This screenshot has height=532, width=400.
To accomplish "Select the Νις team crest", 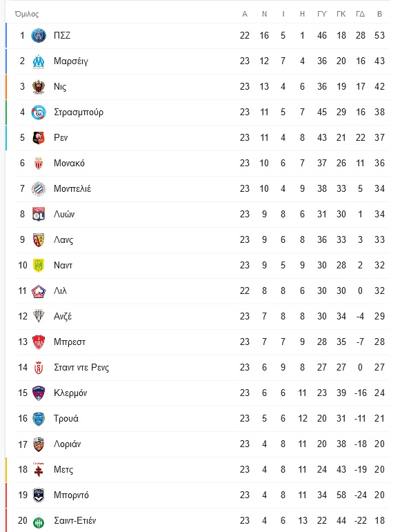I will click(39, 87).
